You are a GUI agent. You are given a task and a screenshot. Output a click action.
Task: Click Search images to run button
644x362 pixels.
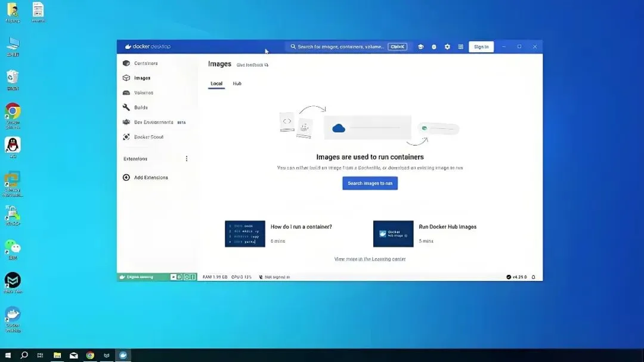[x=370, y=183]
